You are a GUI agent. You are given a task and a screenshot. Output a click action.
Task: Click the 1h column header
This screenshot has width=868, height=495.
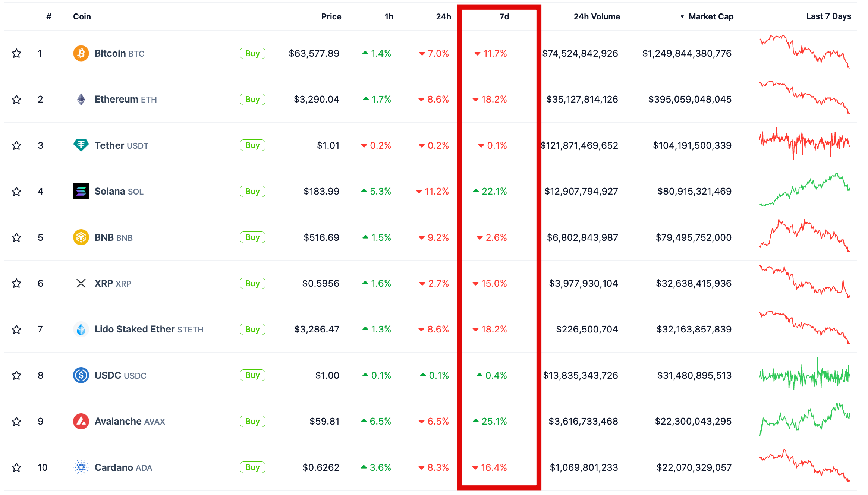(389, 16)
